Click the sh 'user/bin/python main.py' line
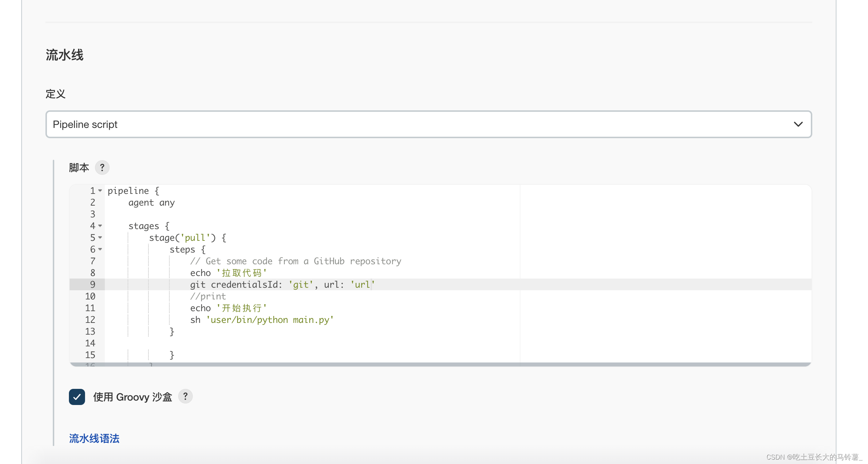The image size is (868, 464). (262, 320)
